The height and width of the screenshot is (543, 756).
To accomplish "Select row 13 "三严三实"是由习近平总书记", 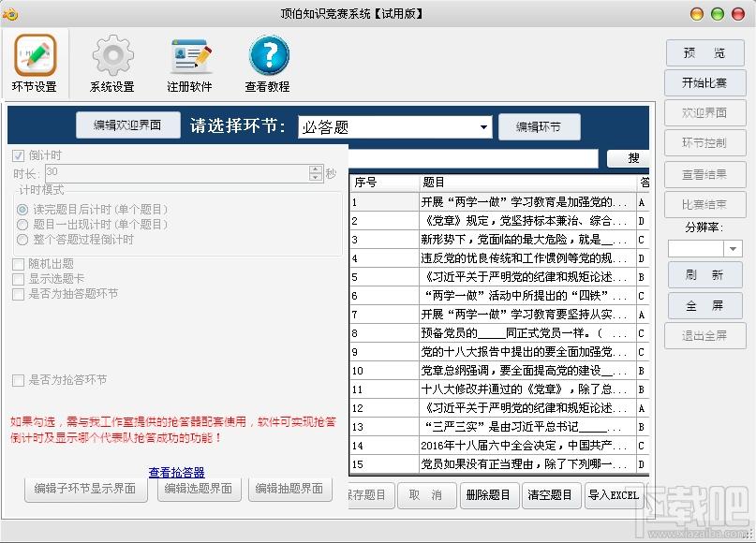I will tap(499, 427).
